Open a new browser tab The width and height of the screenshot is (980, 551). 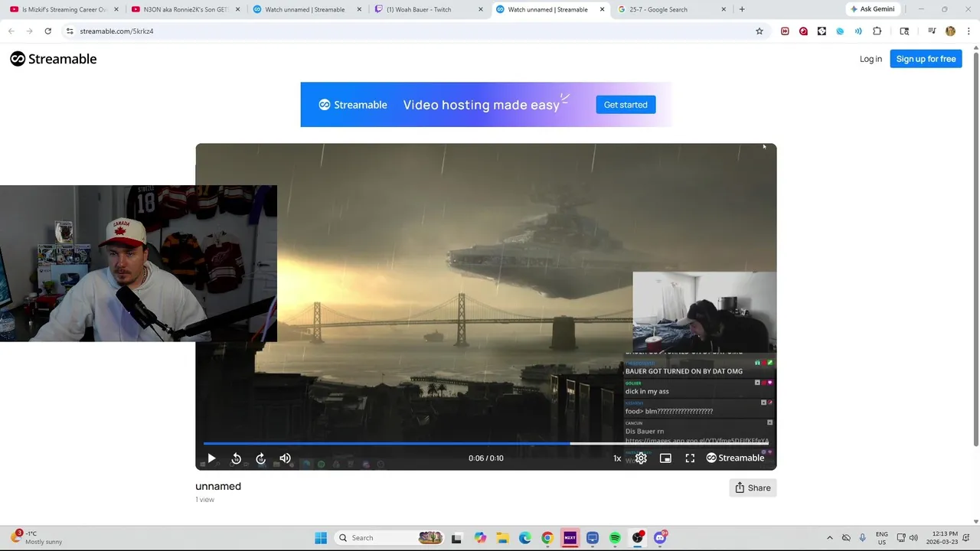(741, 9)
